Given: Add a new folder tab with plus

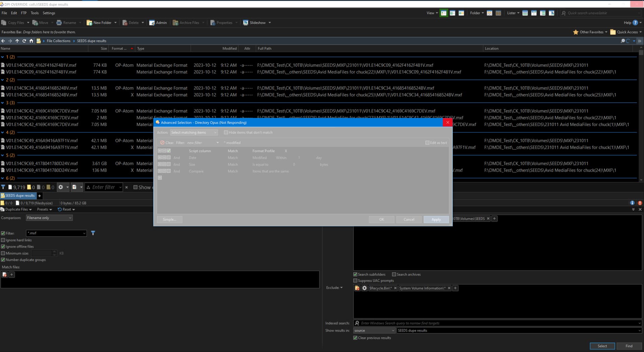Looking at the screenshot, I should (40, 196).
